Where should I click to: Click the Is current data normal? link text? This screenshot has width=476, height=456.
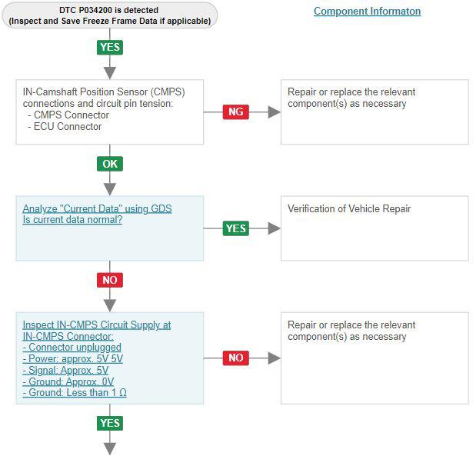(72, 220)
